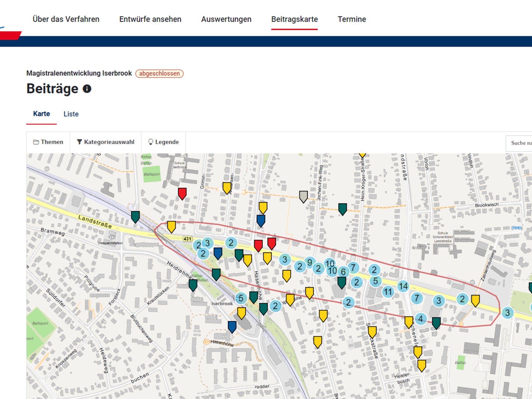Open the Entwürfe ansehen page
The width and height of the screenshot is (532, 399).
pyautogui.click(x=150, y=19)
